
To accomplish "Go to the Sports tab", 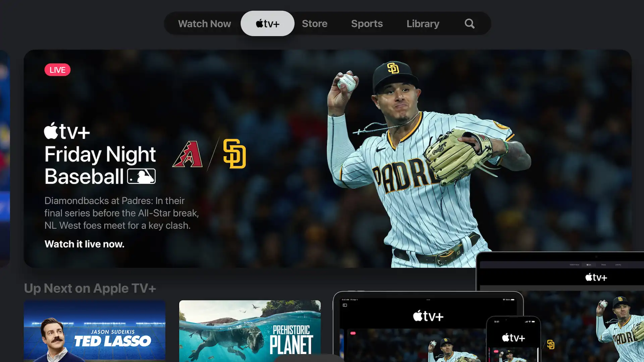I will pos(367,24).
